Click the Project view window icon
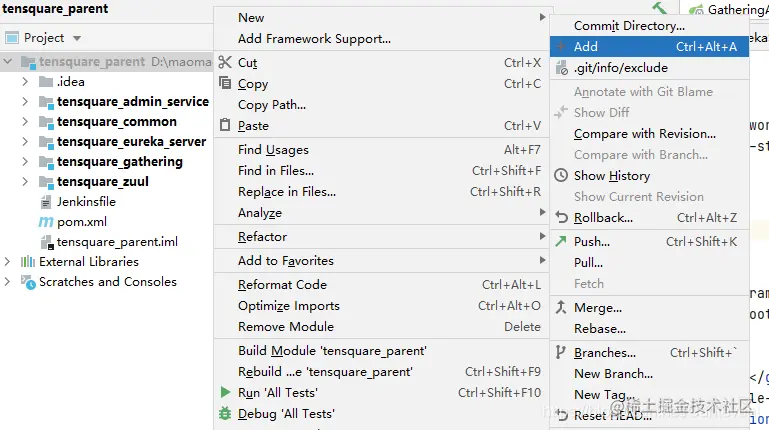The height and width of the screenshot is (430, 769). [12, 38]
